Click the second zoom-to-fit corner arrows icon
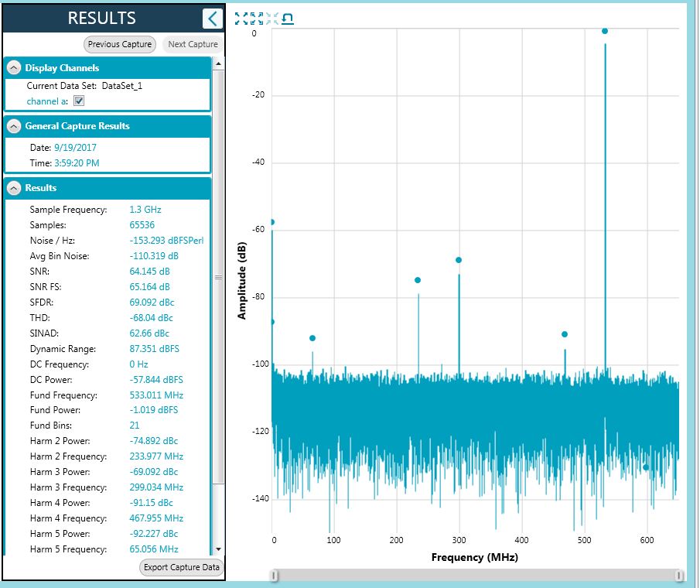 pyautogui.click(x=257, y=19)
